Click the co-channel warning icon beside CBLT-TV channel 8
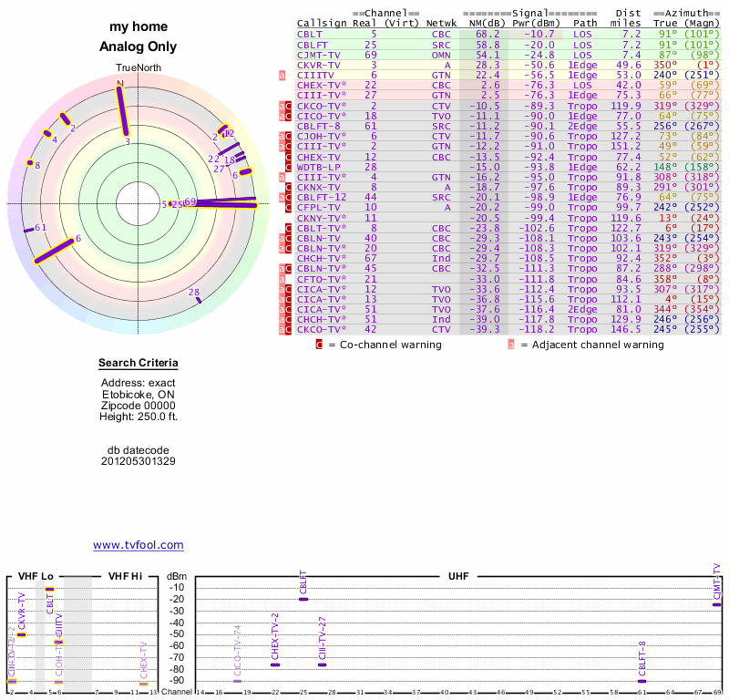729x700 pixels. (287, 227)
